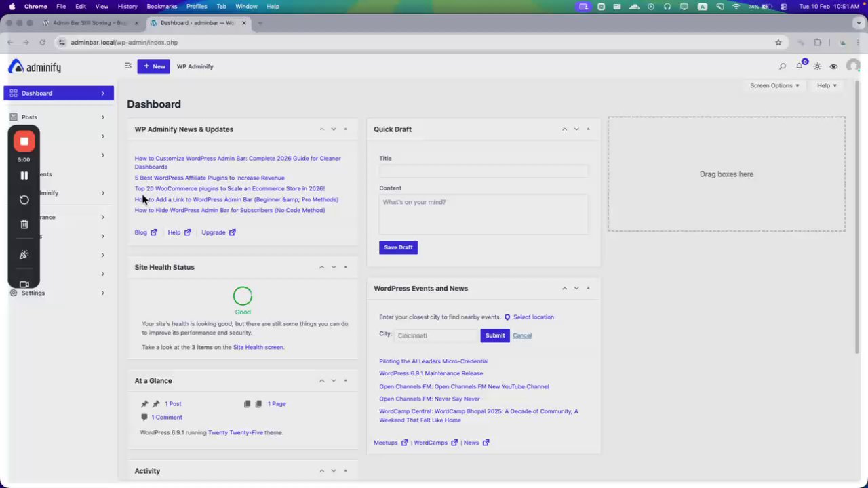
Task: Click the location pin icon beside Select location
Action: [x=507, y=317]
